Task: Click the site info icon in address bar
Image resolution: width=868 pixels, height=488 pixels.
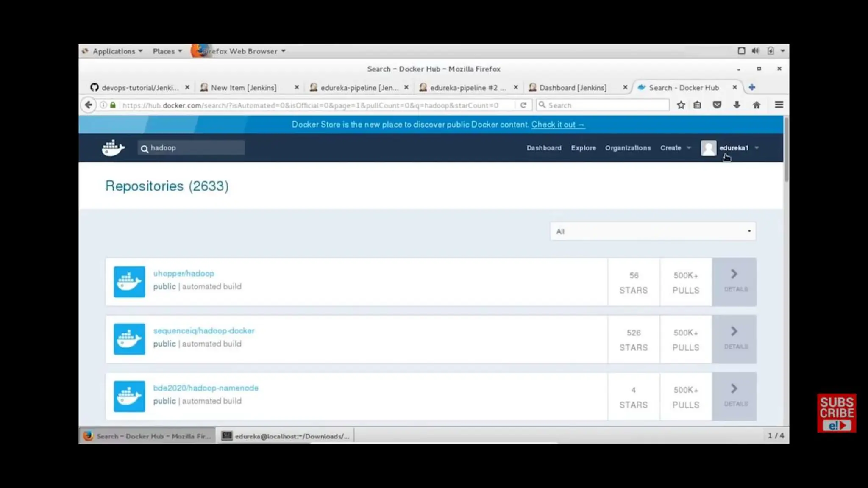Action: click(103, 105)
